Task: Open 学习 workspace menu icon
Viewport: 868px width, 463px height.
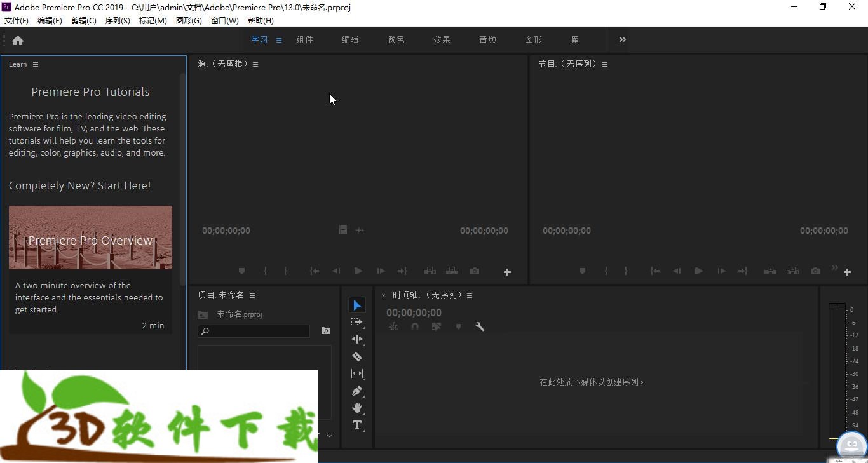Action: pyautogui.click(x=278, y=40)
